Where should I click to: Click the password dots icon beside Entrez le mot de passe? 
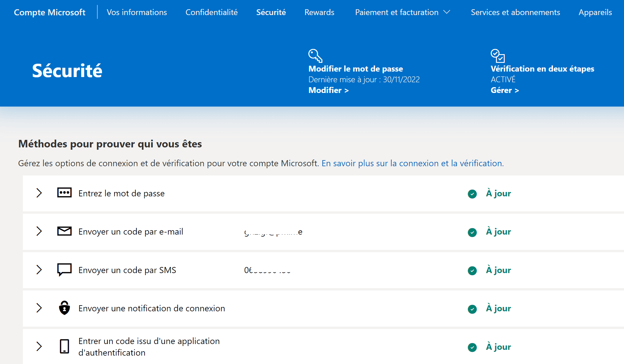click(64, 193)
